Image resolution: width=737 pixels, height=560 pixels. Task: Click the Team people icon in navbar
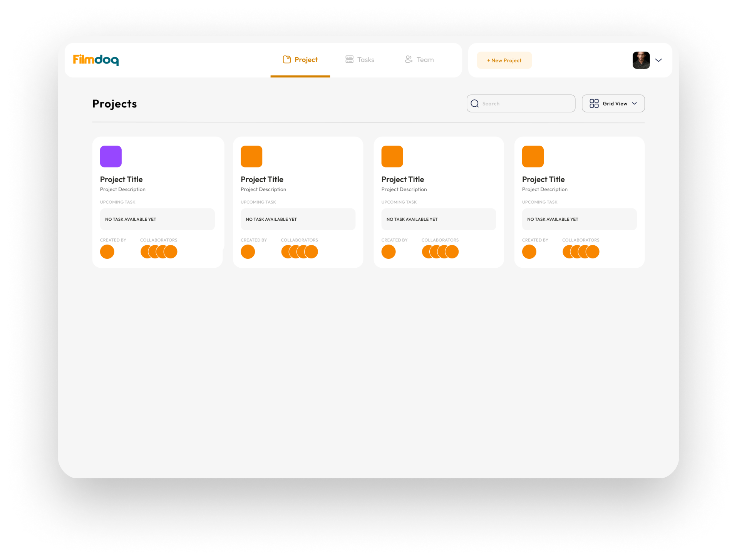[x=408, y=59]
